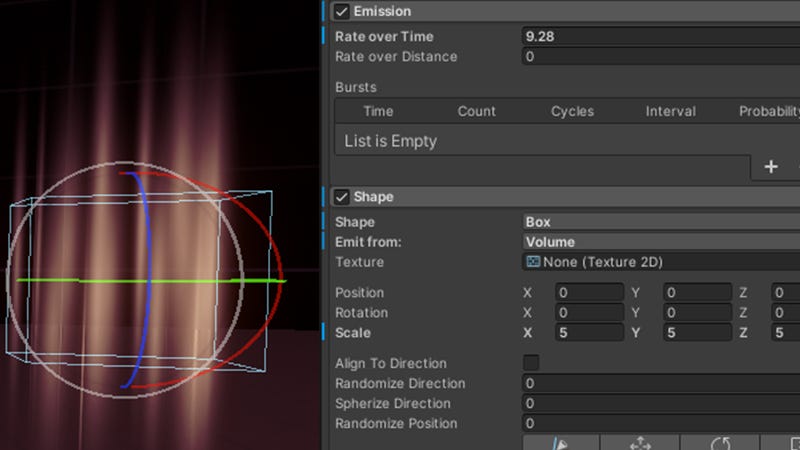The height and width of the screenshot is (450, 800).
Task: Click the Randomize Direction value field
Action: coord(660,383)
